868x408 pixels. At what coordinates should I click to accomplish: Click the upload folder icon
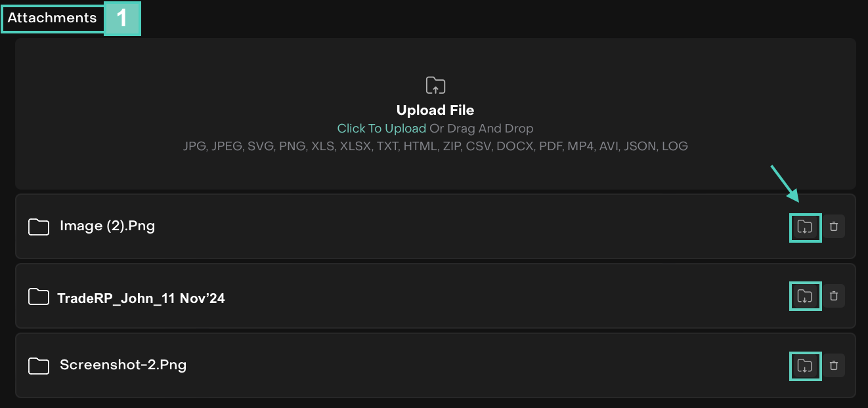click(x=435, y=85)
